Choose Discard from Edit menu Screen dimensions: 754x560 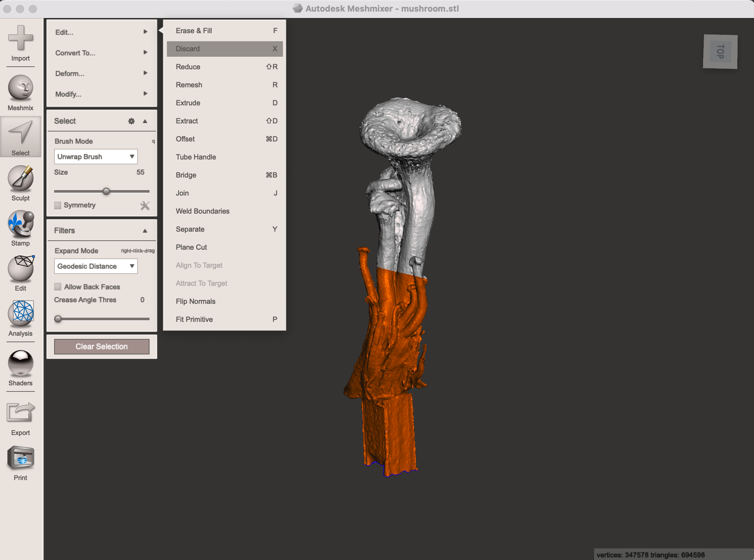[x=225, y=49]
